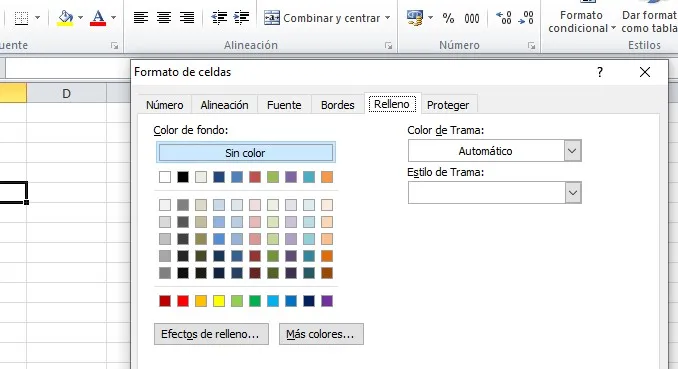Choose standard bright red swatch
This screenshot has height=369, width=678.
click(x=183, y=301)
